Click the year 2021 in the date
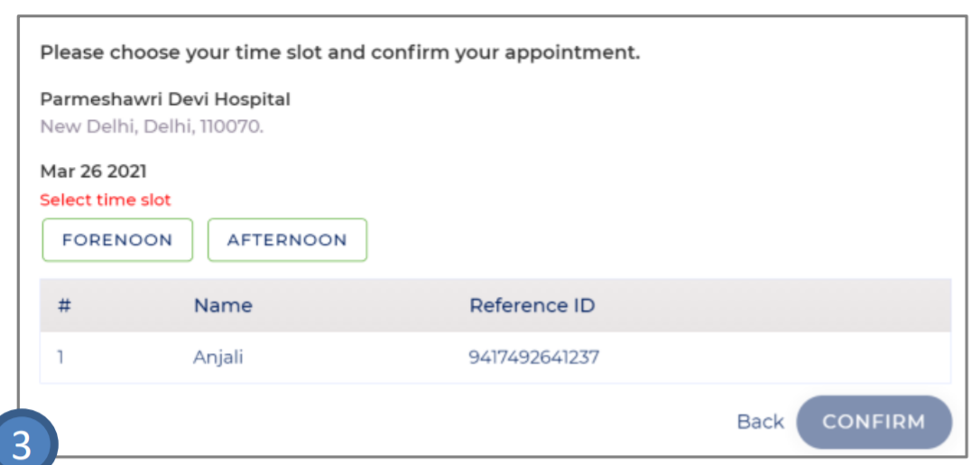980x465 pixels. [x=127, y=171]
